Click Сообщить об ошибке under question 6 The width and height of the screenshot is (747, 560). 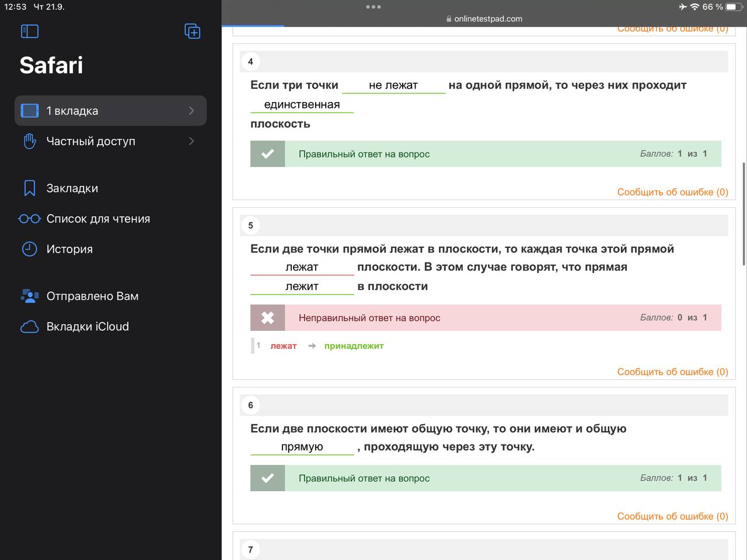click(672, 516)
